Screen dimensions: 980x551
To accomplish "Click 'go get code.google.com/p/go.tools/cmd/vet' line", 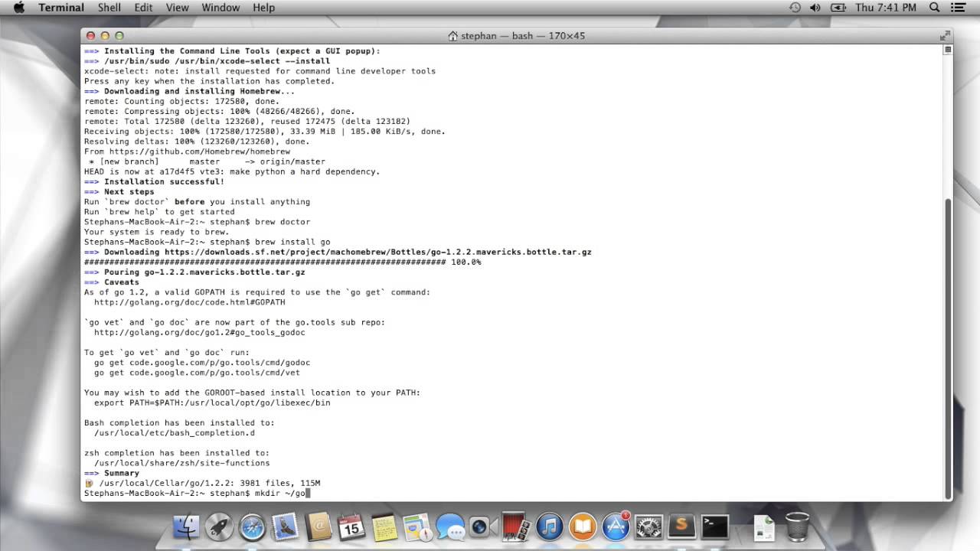I will [x=197, y=373].
